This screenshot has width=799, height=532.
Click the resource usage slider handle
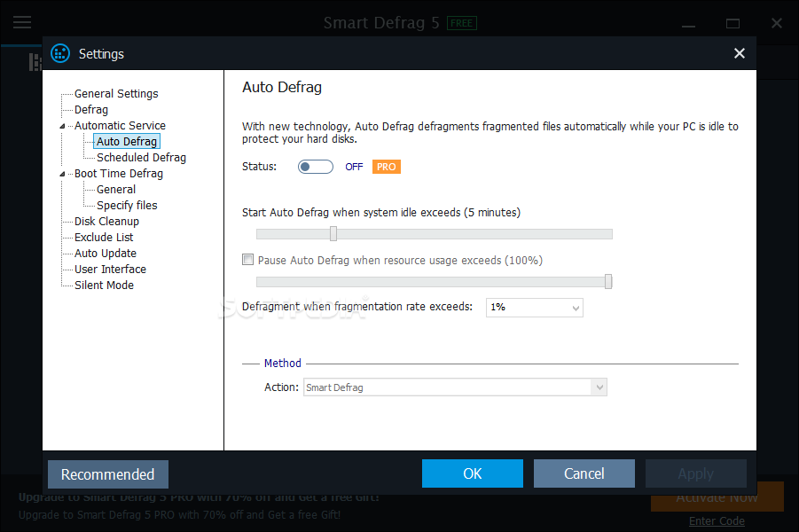pyautogui.click(x=608, y=281)
